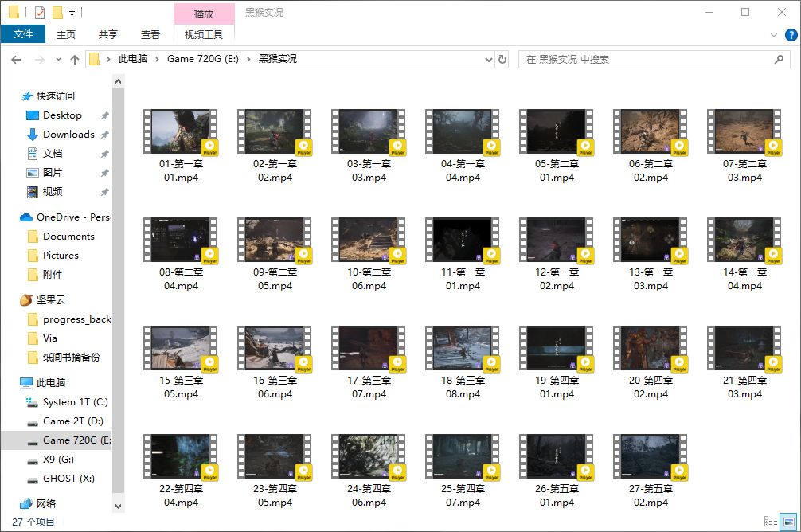Open the 文件 ribbon tab
801x532 pixels.
coord(23,34)
